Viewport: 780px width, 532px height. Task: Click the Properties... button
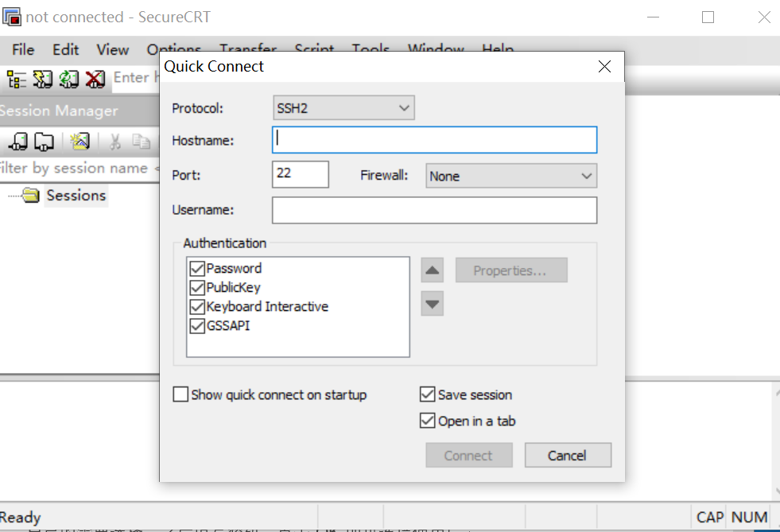[511, 270]
